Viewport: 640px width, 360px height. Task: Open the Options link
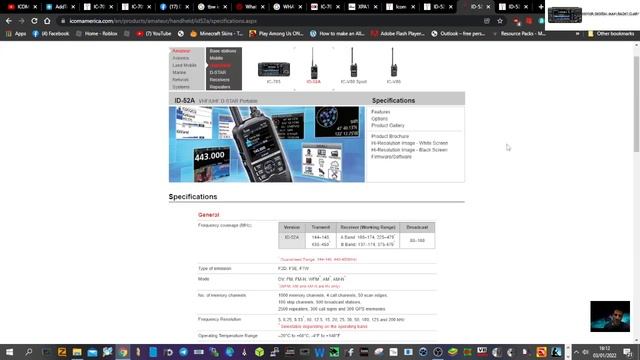(x=379, y=119)
